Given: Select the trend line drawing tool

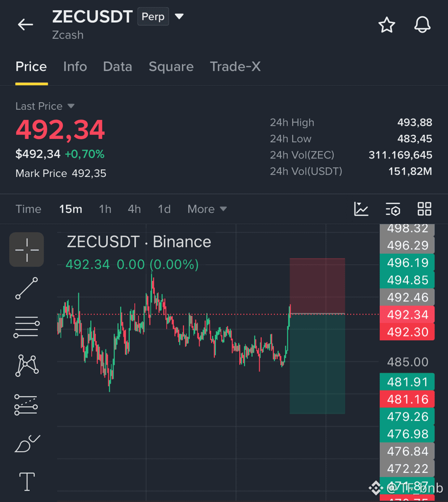Looking at the screenshot, I should (x=27, y=288).
